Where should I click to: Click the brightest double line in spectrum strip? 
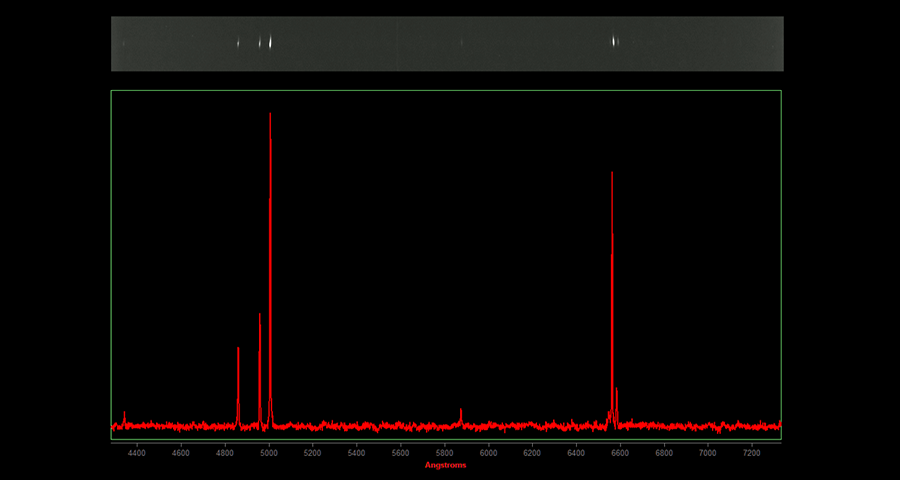pos(270,42)
